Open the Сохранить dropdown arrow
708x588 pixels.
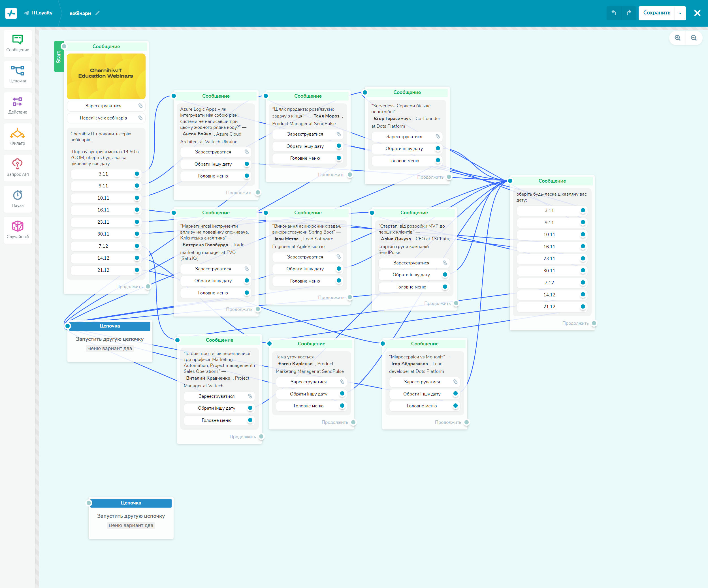tap(680, 13)
